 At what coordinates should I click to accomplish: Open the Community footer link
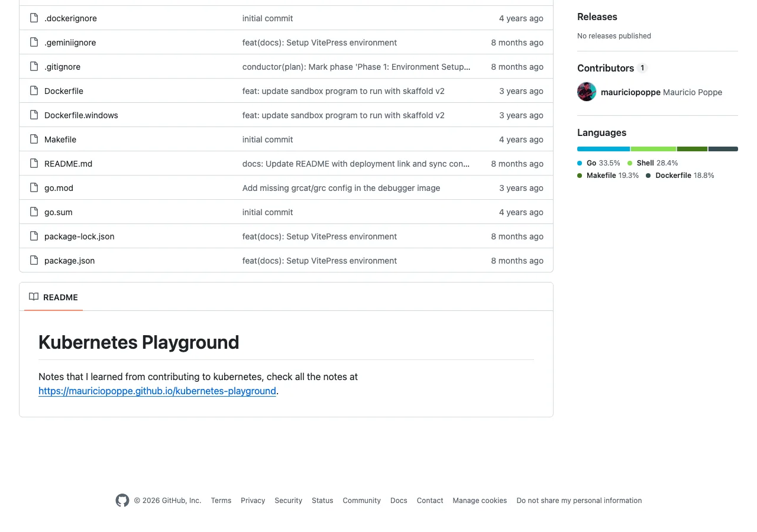coord(362,501)
